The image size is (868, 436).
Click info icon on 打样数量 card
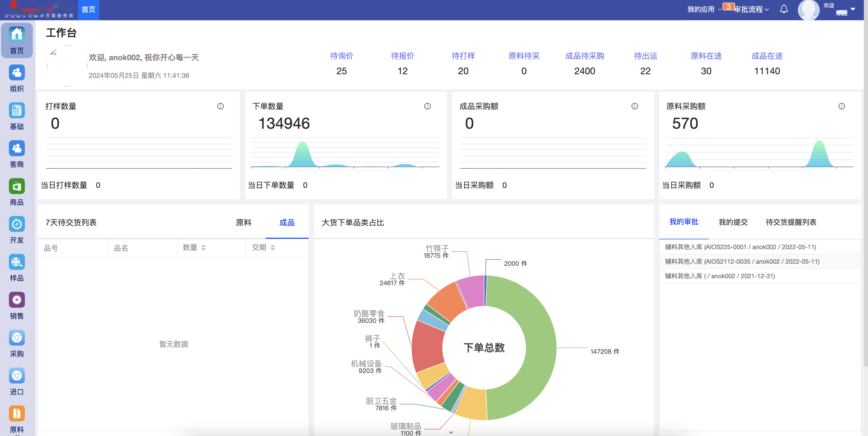220,106
